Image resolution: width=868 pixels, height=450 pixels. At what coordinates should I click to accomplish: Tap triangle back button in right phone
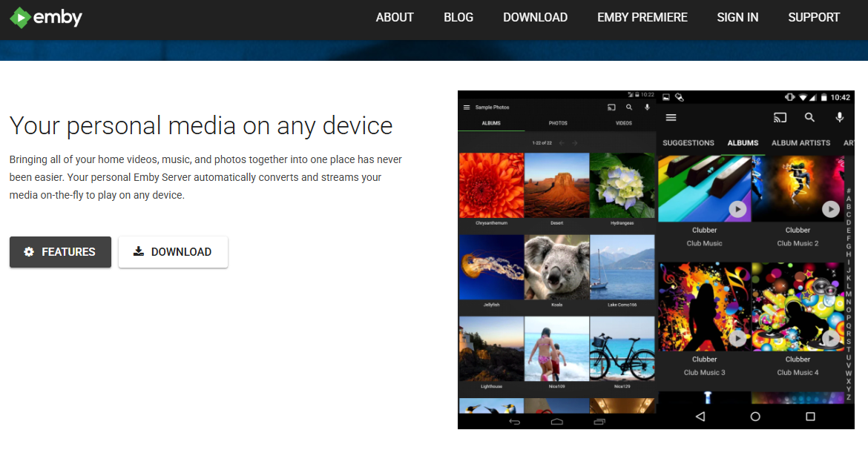click(x=700, y=416)
